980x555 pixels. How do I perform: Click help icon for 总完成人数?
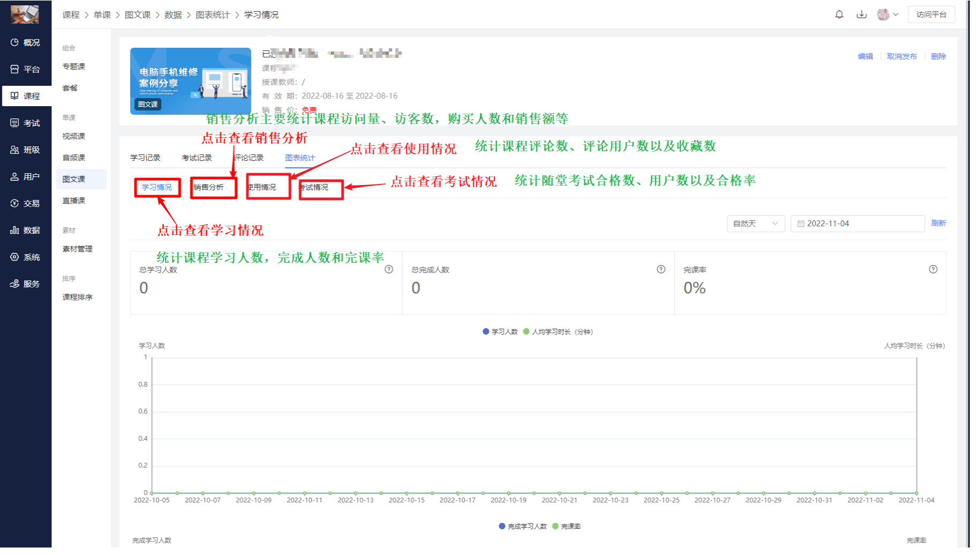661,269
